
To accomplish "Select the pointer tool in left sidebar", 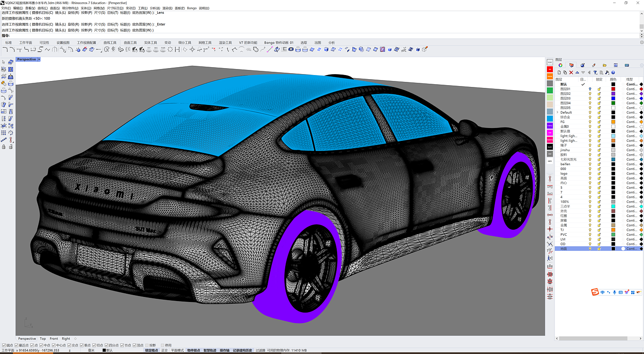I will (x=4, y=62).
